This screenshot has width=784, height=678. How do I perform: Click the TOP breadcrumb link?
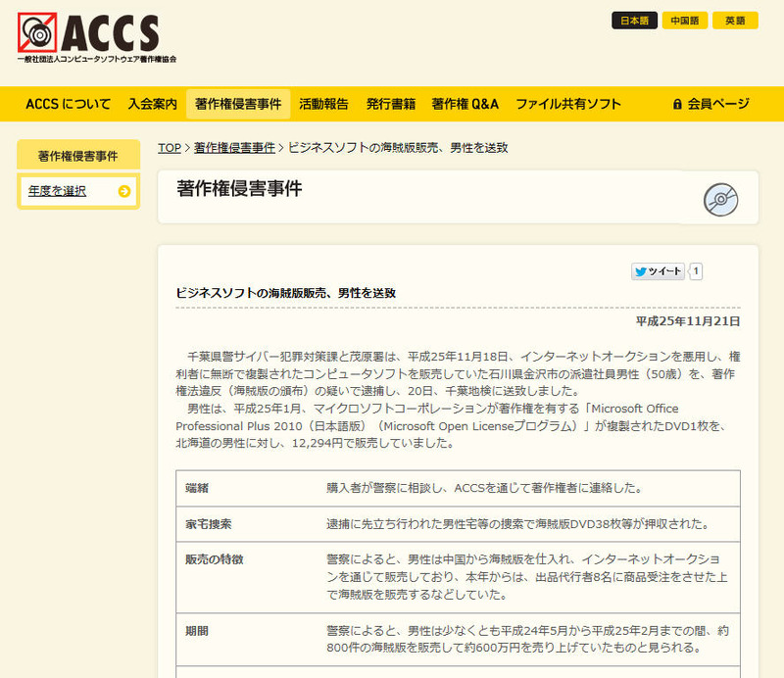170,148
